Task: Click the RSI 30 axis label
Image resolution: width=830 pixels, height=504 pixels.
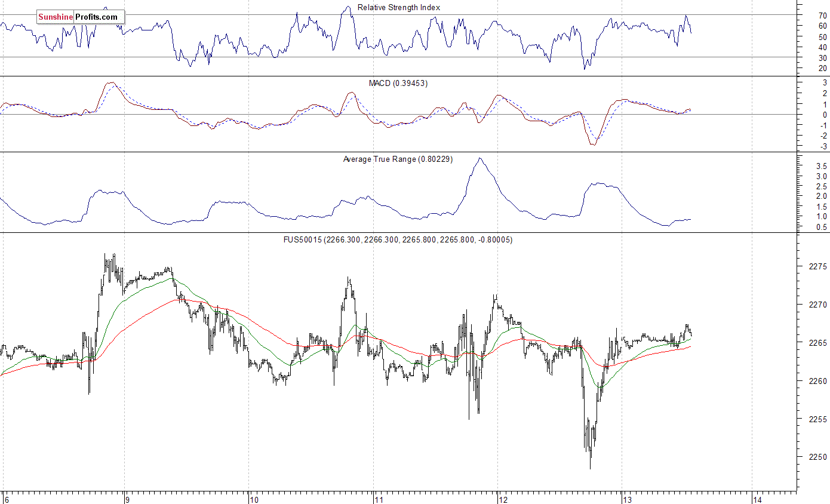Action: tap(823, 57)
